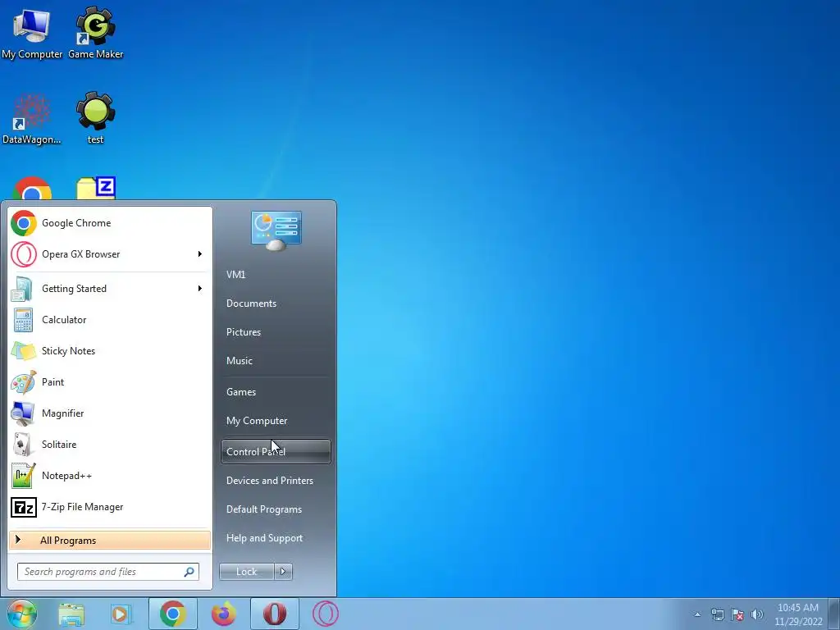The width and height of the screenshot is (840, 630).
Task: Open Windows Explorer from taskbar
Action: click(71, 614)
